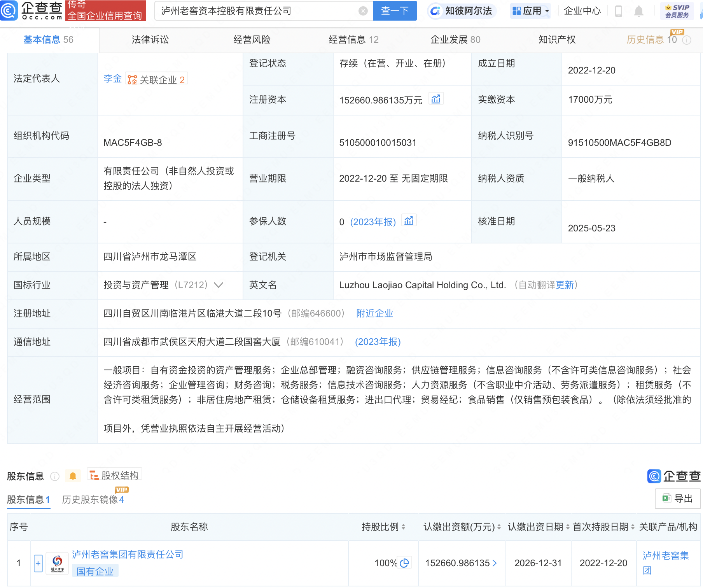Select the 一般纳税人 taxpayer qualification value
The image size is (703, 588).
tap(591, 178)
